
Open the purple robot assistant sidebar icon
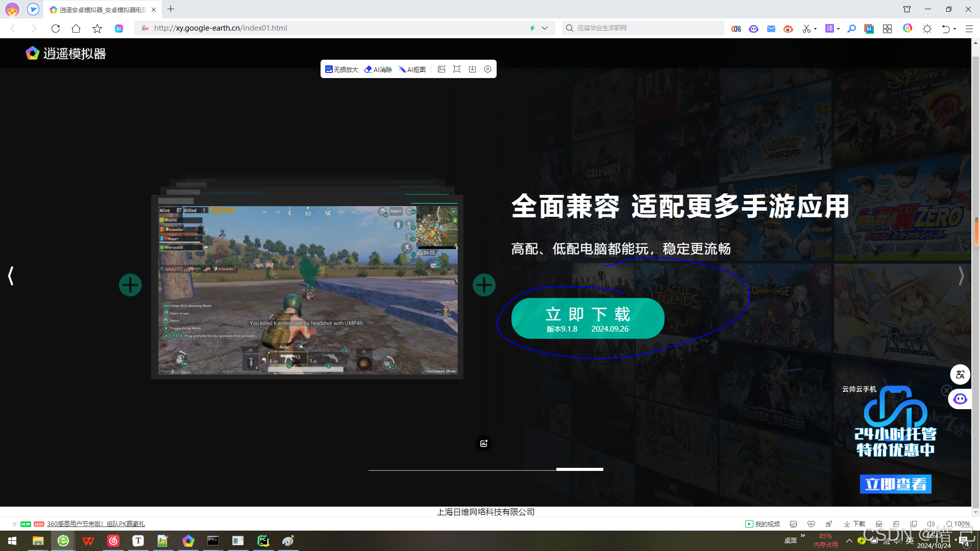[x=960, y=399]
